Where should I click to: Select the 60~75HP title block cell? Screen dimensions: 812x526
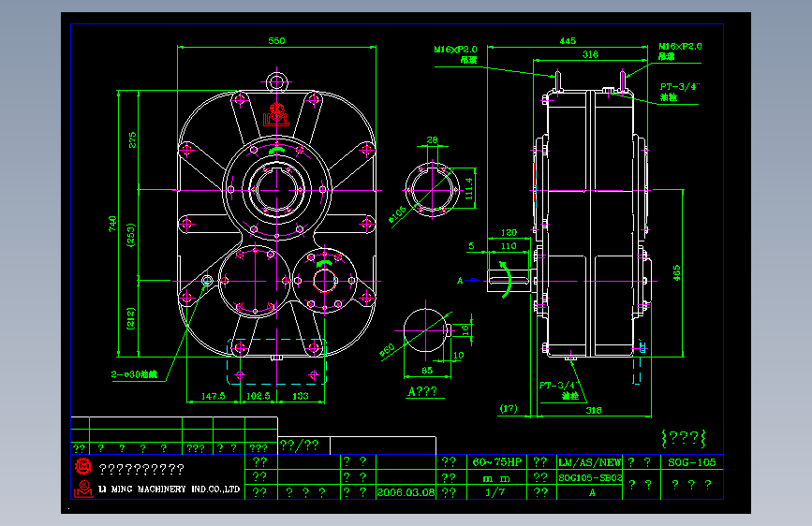pyautogui.click(x=496, y=461)
